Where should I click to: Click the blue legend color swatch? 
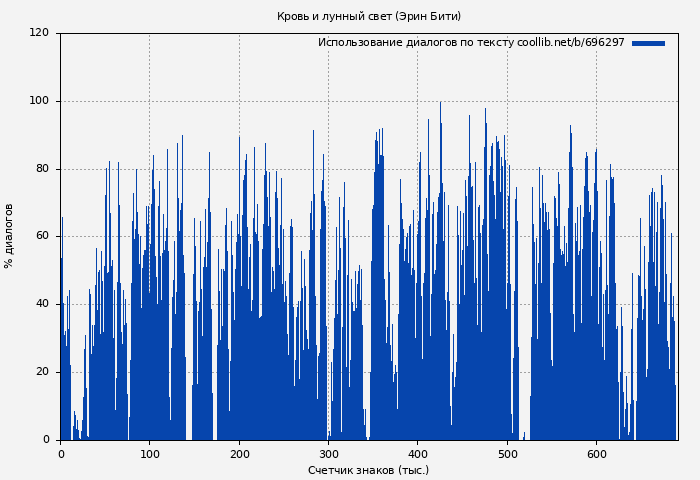(648, 43)
